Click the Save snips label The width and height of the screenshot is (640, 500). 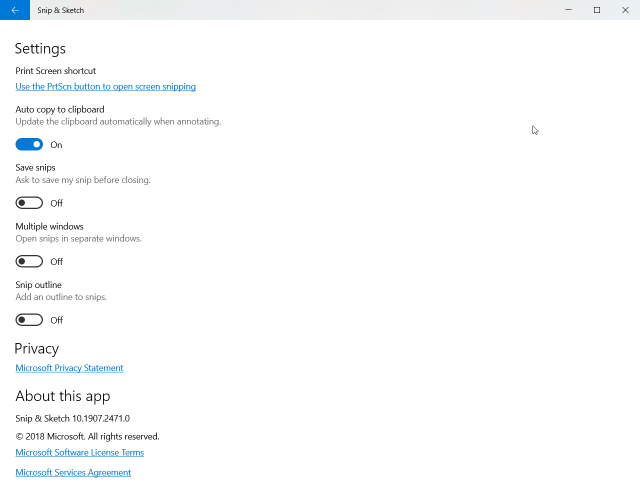[x=35, y=168]
